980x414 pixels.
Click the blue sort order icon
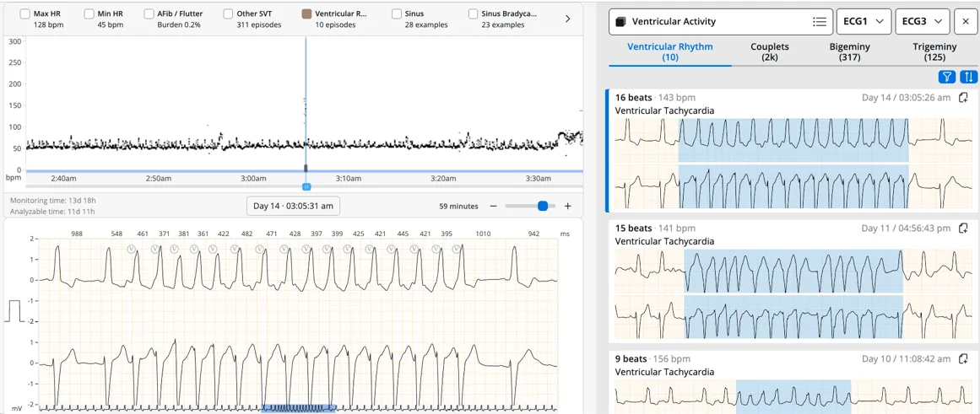[968, 77]
